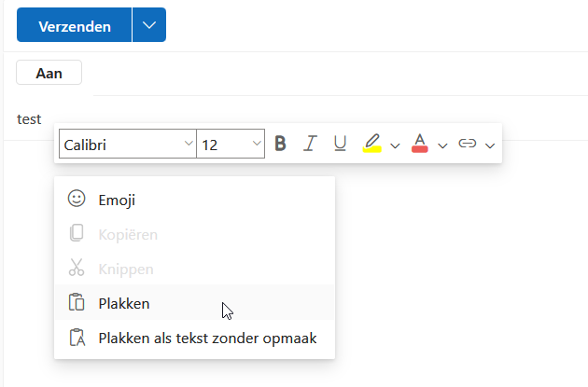Apply yellow text highlight color
Viewport: 588px width, 387px height.
coord(372,144)
